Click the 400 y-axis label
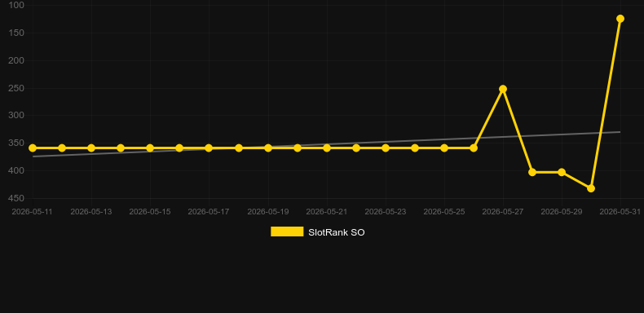The height and width of the screenshot is (313, 644). click(x=16, y=170)
